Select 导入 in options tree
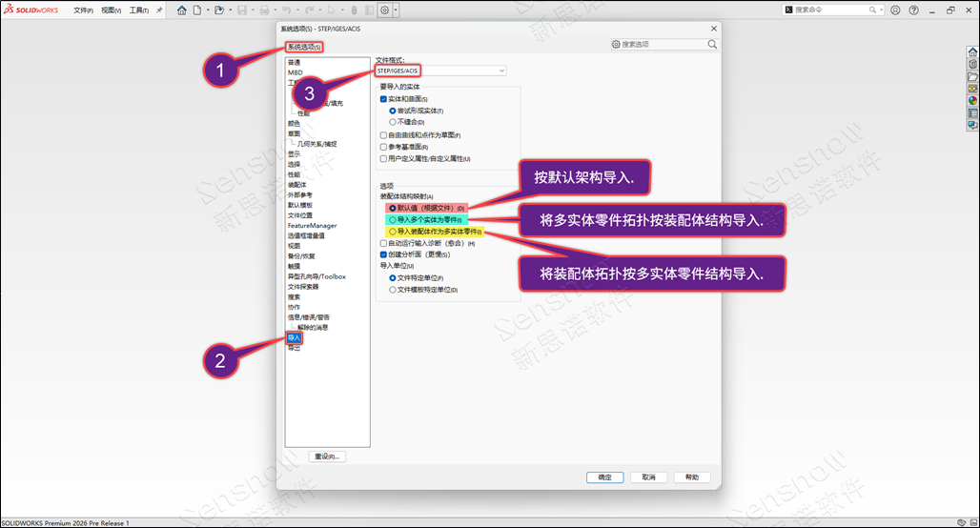 [294, 338]
